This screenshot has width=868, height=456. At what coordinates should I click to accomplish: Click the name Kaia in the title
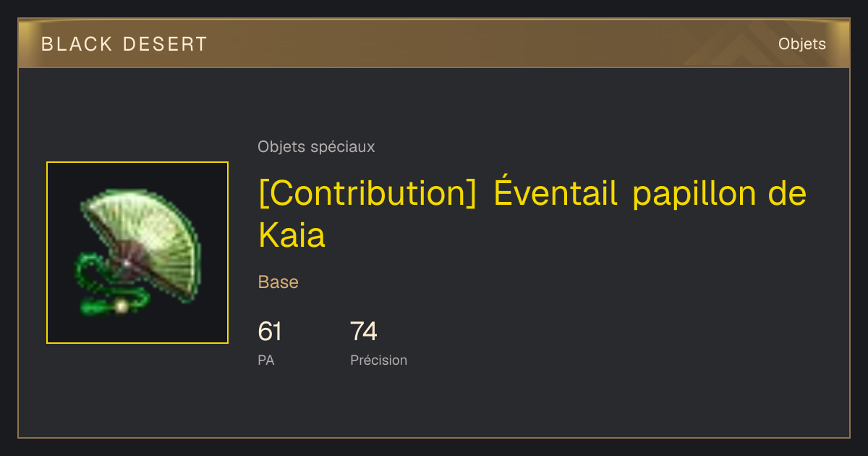click(x=292, y=236)
